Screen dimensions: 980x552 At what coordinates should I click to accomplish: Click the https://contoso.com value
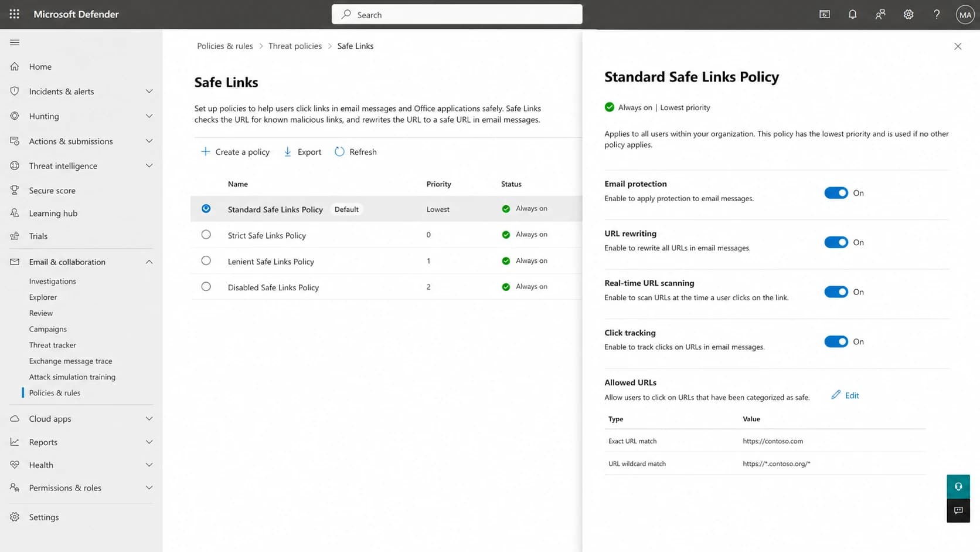click(773, 441)
